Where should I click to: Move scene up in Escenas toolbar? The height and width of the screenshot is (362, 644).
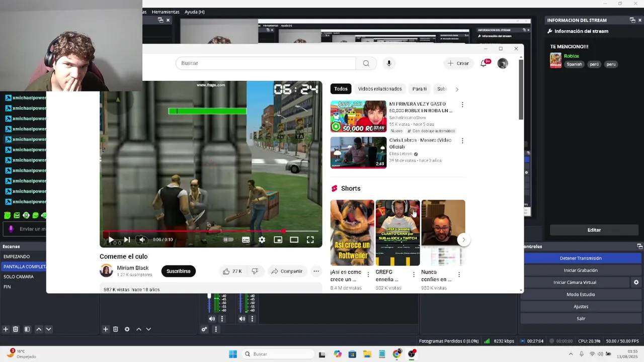pos(39,329)
